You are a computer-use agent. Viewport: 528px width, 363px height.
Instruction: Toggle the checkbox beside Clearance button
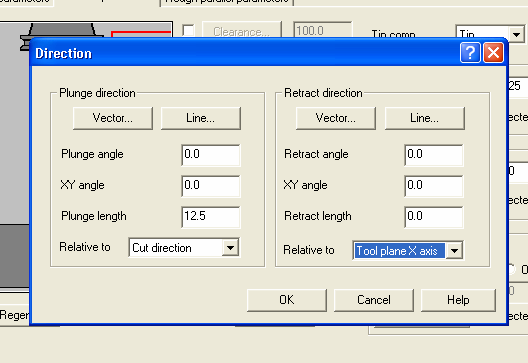point(188,30)
